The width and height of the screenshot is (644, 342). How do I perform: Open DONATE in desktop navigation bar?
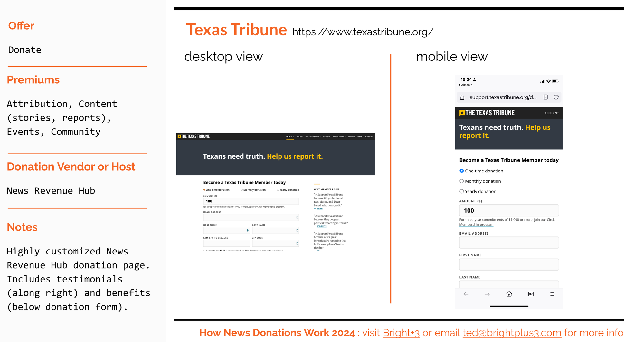290,136
